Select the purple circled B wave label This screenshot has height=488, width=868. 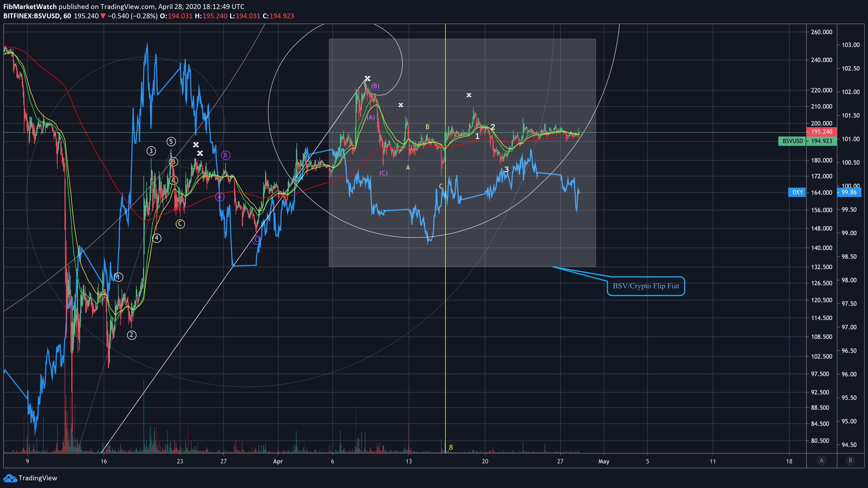click(225, 155)
